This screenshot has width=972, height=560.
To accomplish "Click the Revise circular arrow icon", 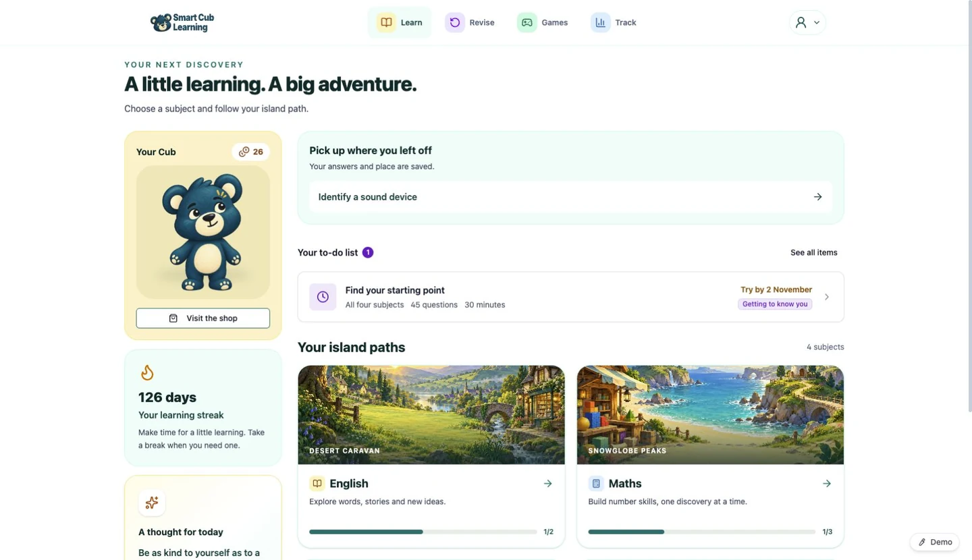I will (x=455, y=22).
